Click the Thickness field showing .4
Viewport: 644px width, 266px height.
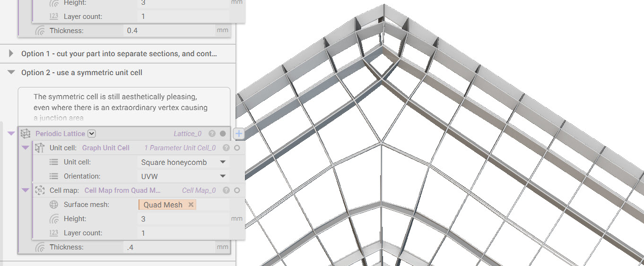[169, 247]
